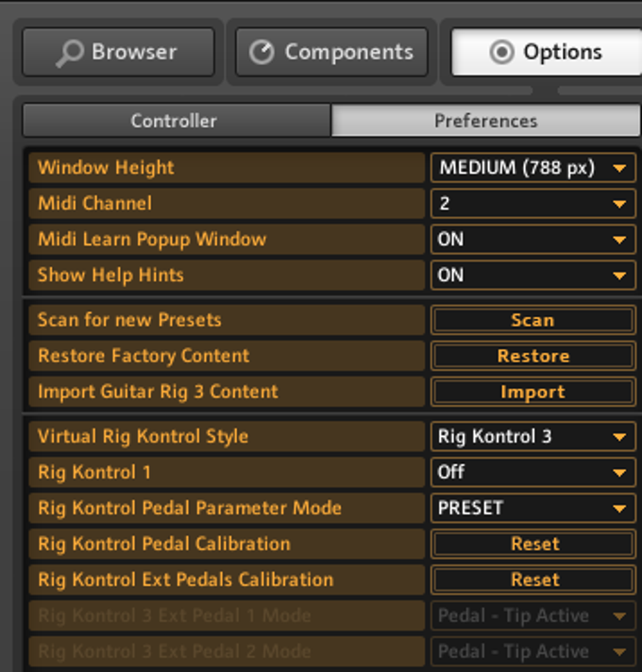Click the Show Help Hints label
This screenshot has height=672, width=642.
click(x=110, y=276)
